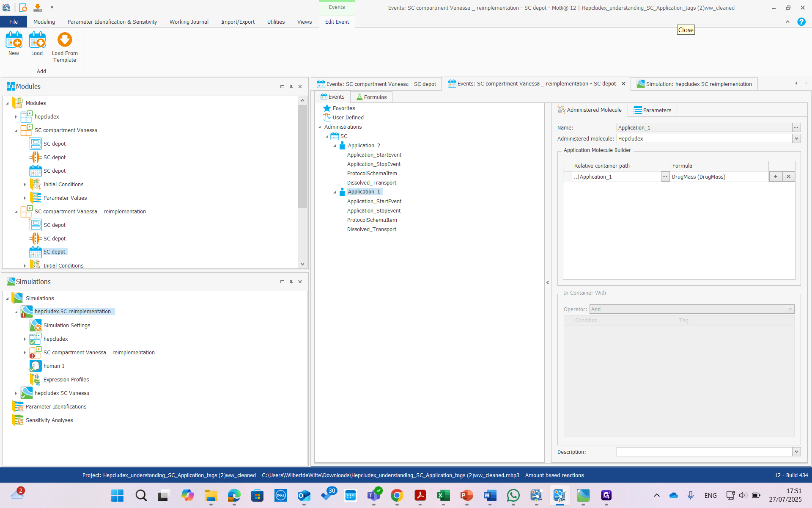
Task: Pin the Modules panel
Action: pos(291,87)
